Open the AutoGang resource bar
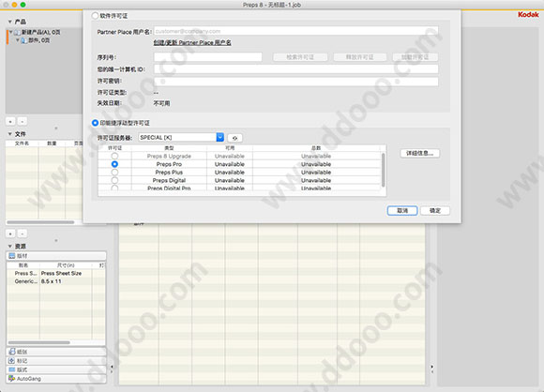The height and width of the screenshot is (392, 544). pyautogui.click(x=56, y=379)
